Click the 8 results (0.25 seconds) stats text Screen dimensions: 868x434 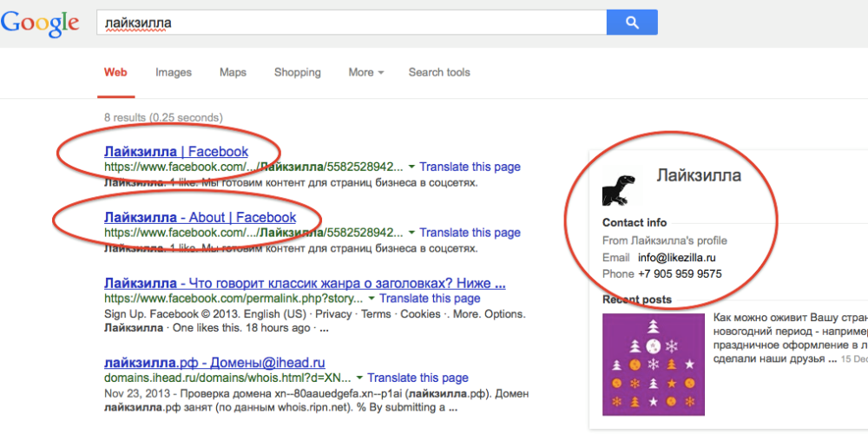coord(163,118)
